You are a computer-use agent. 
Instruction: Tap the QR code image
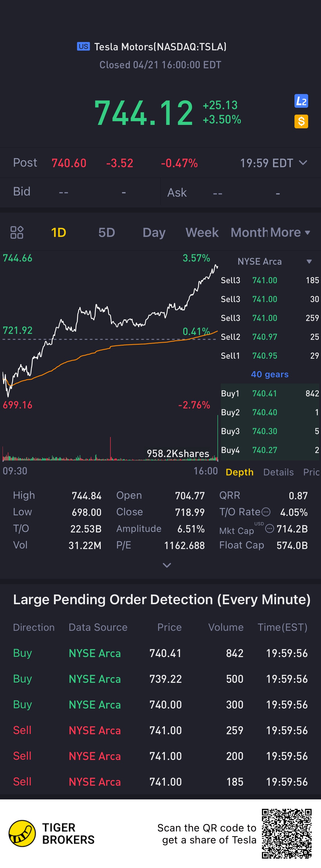click(x=287, y=833)
